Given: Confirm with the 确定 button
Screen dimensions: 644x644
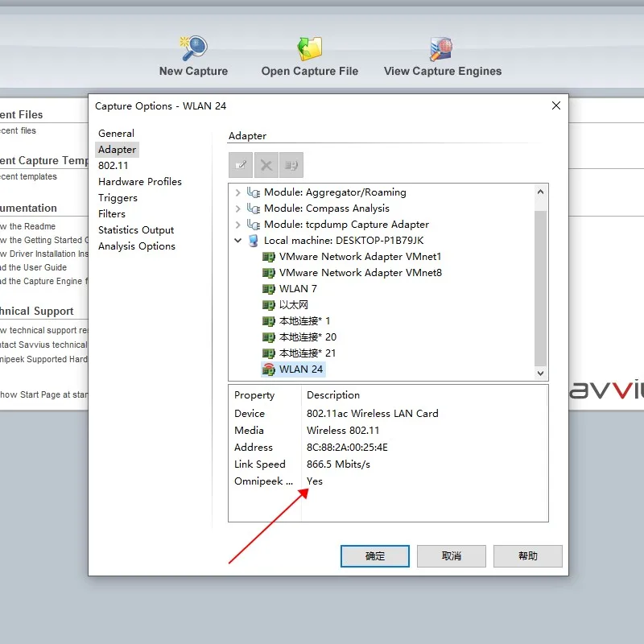Looking at the screenshot, I should tap(375, 556).
